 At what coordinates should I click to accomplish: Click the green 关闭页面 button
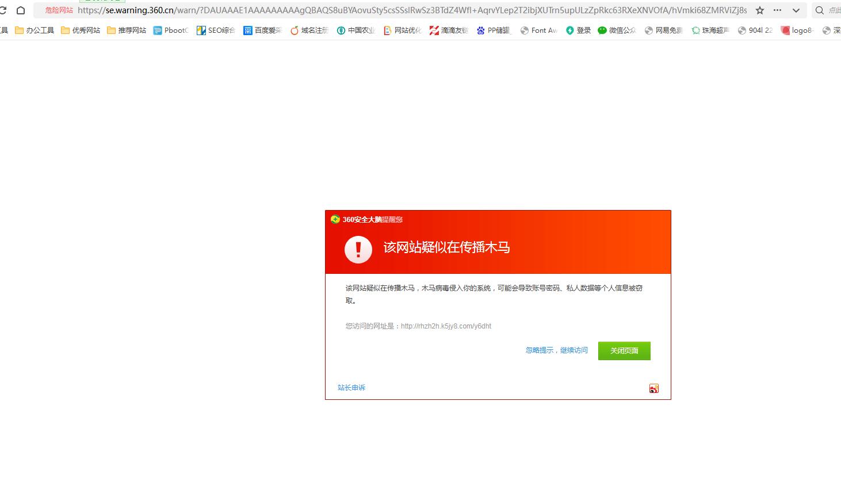tap(624, 351)
